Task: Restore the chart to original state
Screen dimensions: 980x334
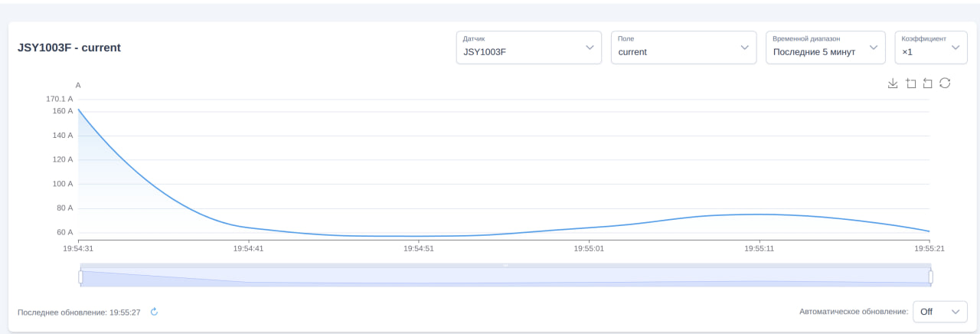Action: [x=945, y=83]
